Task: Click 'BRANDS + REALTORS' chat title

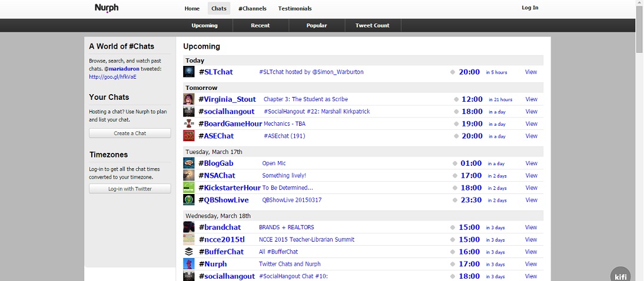Action: [286, 227]
